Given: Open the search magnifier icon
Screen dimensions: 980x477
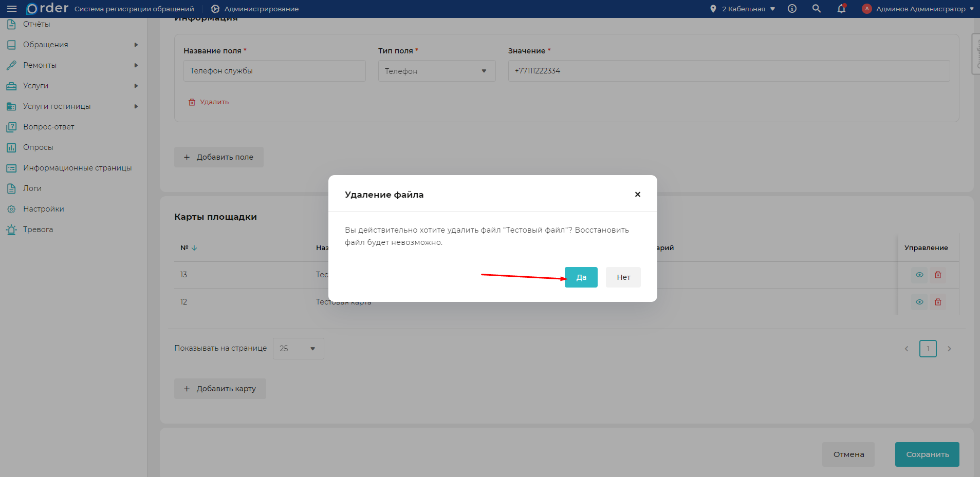Looking at the screenshot, I should click(x=816, y=9).
